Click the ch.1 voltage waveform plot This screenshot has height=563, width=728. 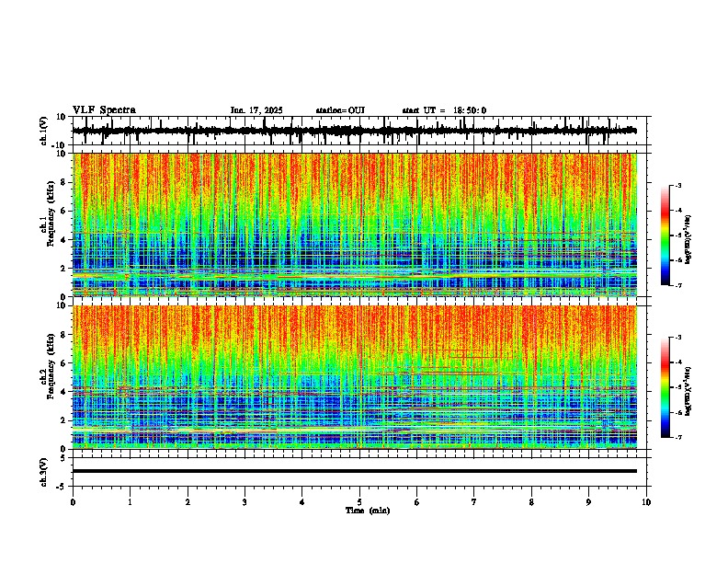point(361,131)
